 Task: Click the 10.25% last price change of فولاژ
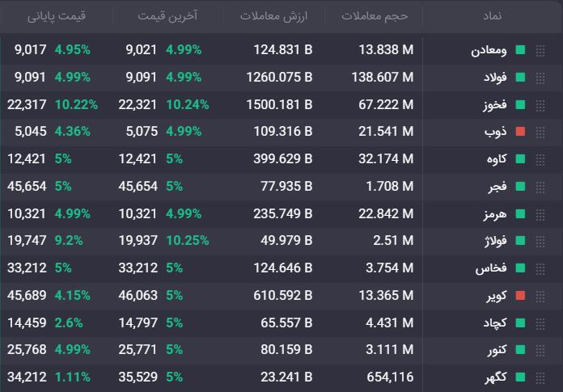(188, 240)
